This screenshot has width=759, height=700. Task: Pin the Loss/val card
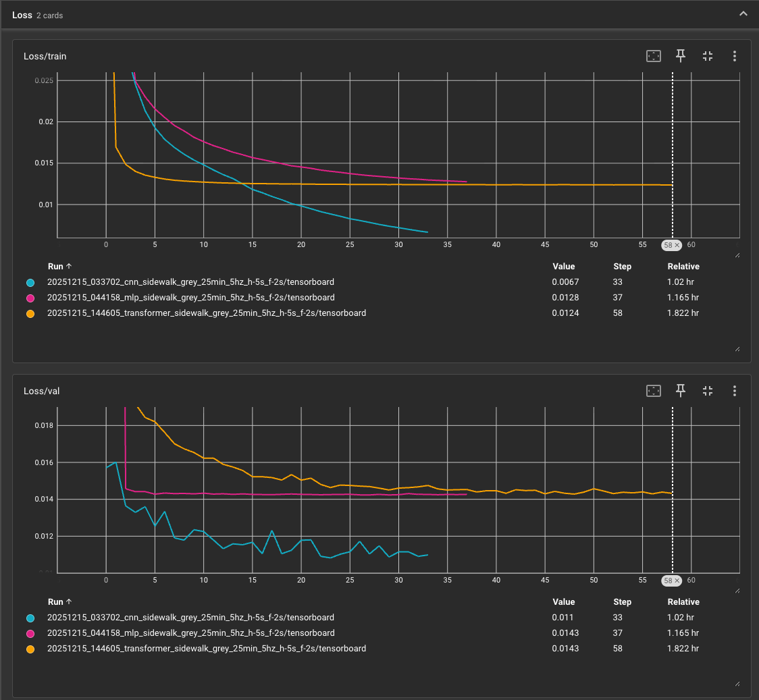pos(681,391)
